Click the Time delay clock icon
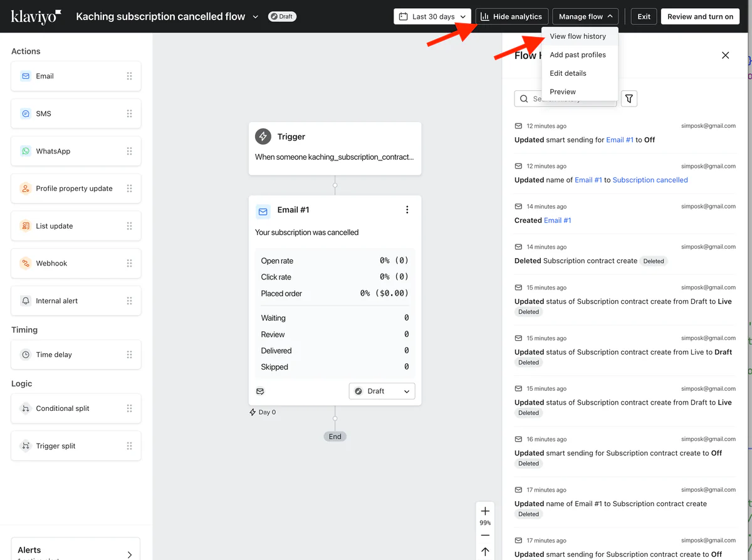 26,355
